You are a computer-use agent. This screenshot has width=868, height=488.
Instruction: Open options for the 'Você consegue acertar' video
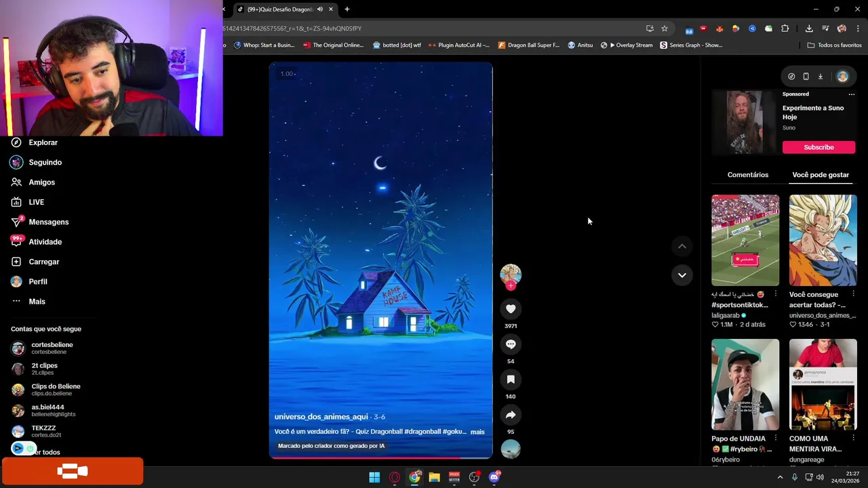(853, 294)
